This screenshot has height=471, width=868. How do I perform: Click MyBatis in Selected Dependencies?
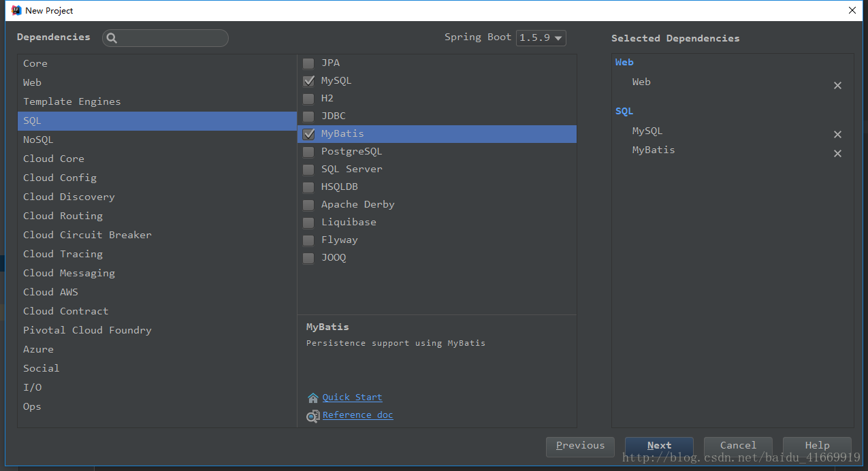tap(654, 150)
